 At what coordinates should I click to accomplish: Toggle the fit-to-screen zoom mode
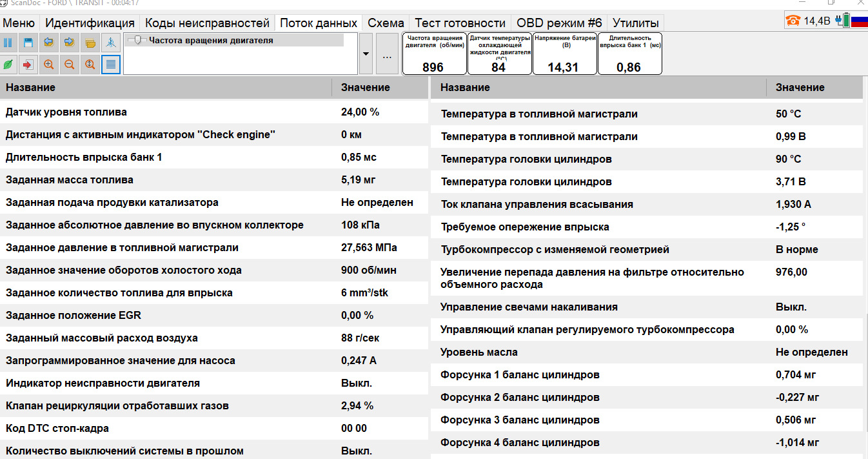point(90,65)
